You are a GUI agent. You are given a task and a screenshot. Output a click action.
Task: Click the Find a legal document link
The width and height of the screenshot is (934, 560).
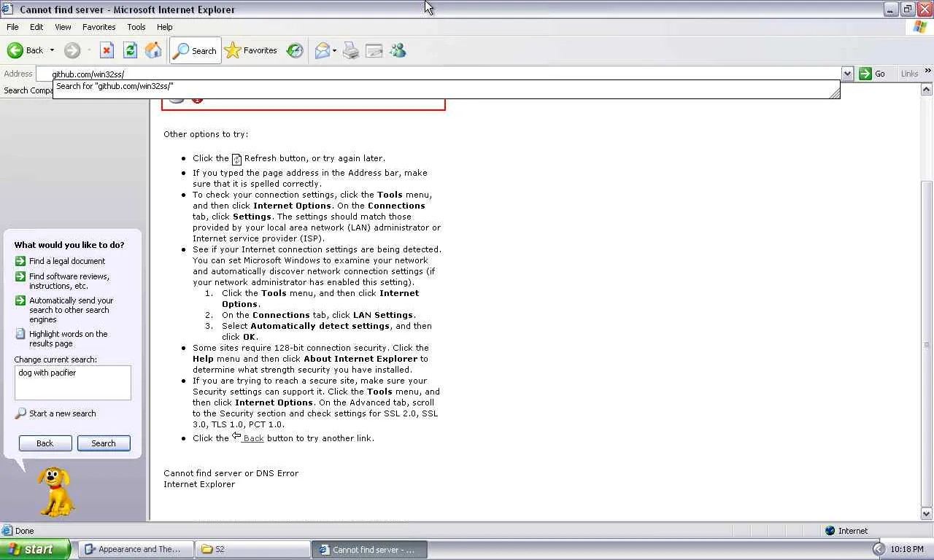click(67, 261)
